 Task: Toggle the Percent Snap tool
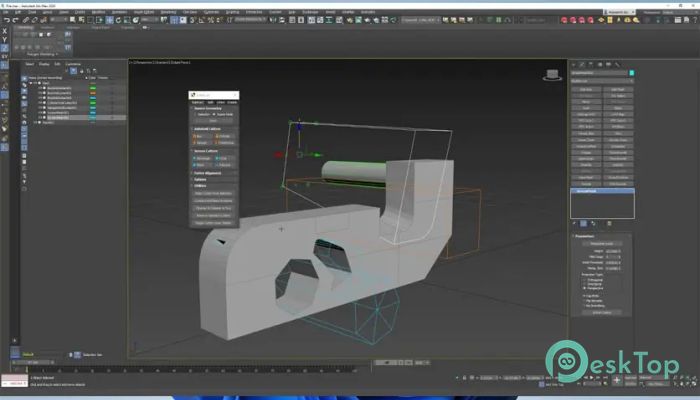pos(211,20)
